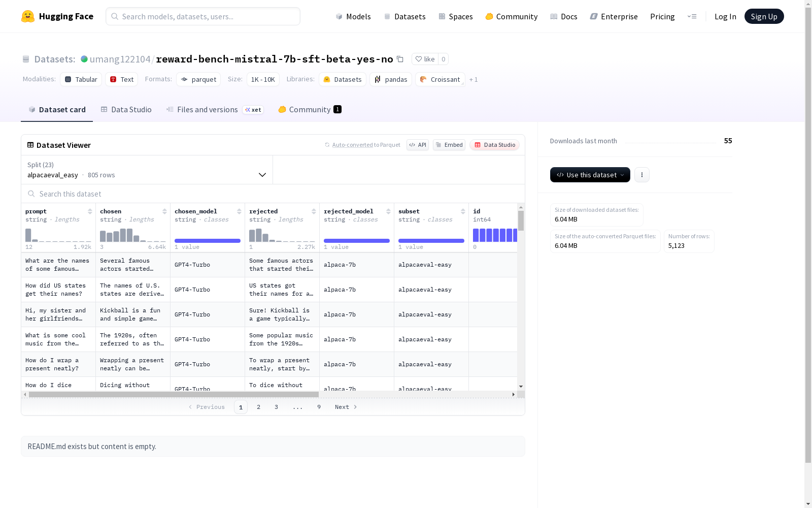Focus the Search this dataset field

[x=273, y=194]
